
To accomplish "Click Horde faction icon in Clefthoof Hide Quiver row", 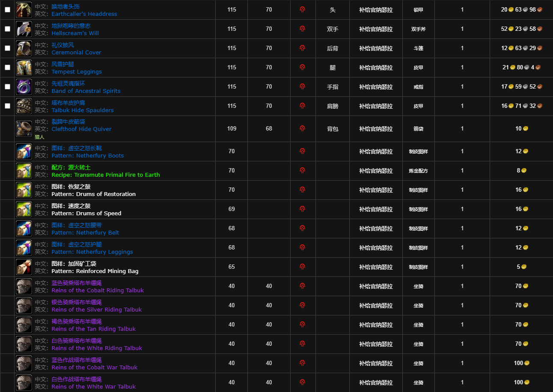I will coord(303,128).
